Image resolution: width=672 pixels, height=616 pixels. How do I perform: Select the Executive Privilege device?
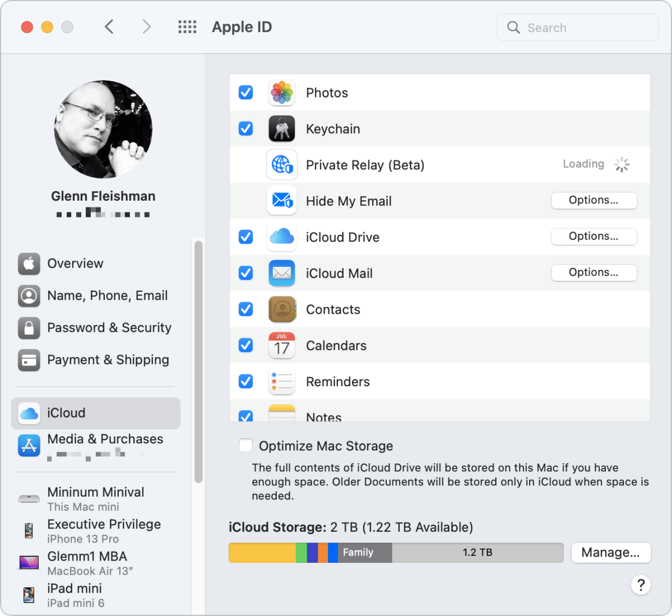tap(96, 531)
